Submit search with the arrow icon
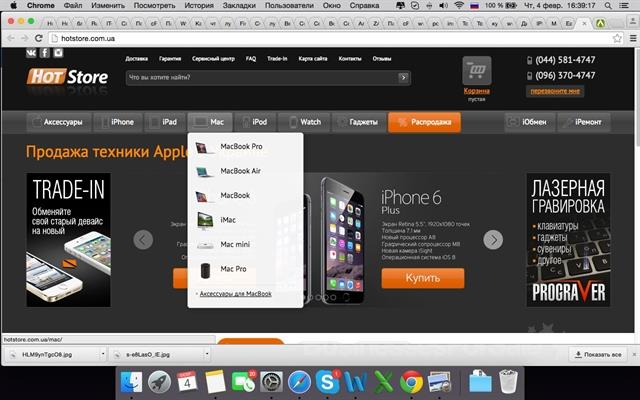 tap(403, 77)
